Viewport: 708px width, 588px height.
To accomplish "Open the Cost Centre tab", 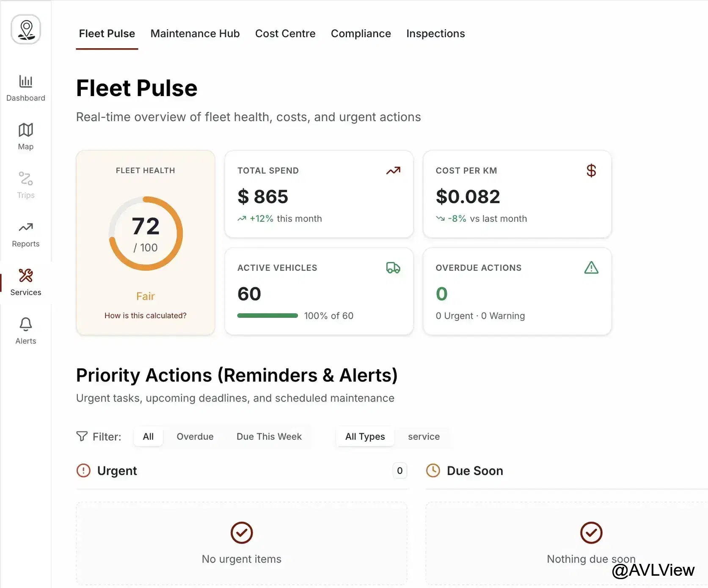I will click(285, 33).
